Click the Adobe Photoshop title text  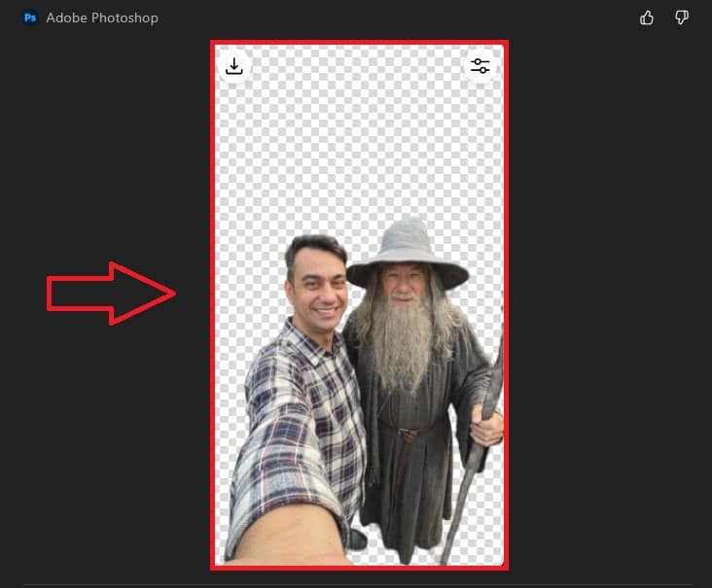[102, 17]
